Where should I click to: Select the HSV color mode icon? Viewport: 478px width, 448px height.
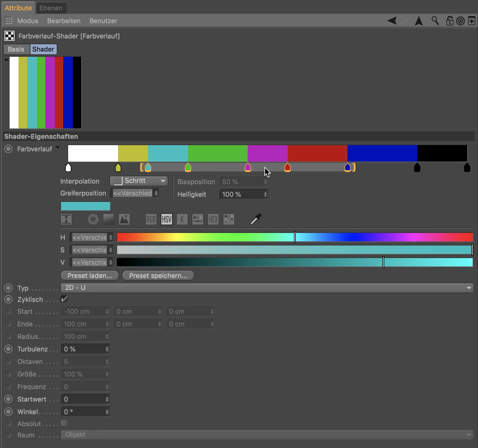166,219
